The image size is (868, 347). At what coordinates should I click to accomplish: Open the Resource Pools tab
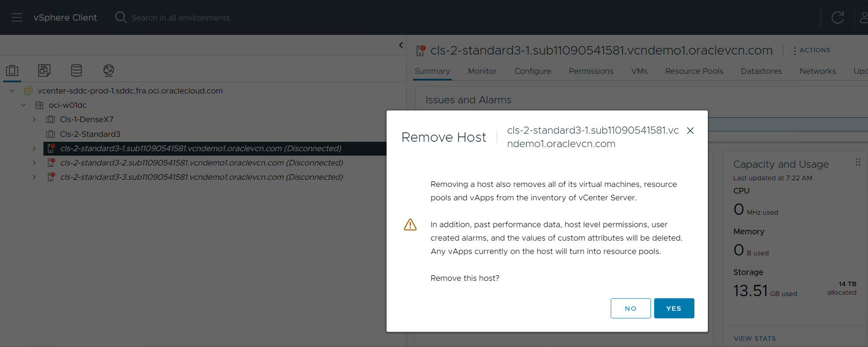coord(694,71)
